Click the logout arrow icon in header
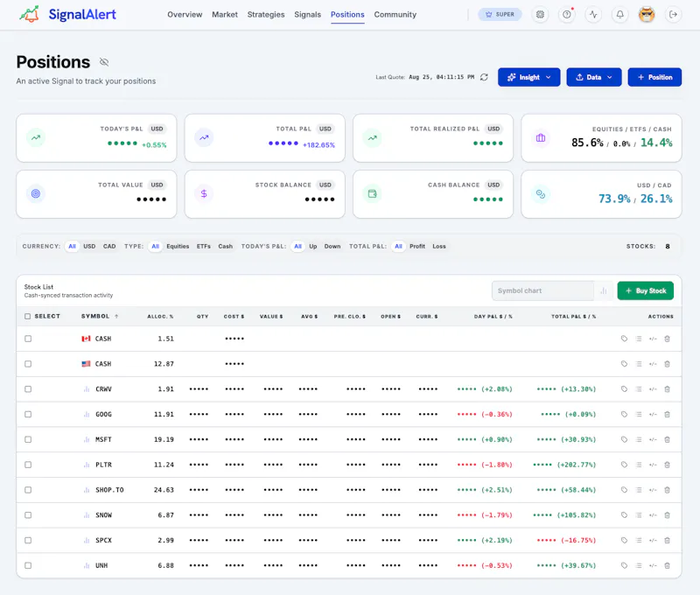Viewport: 700px width, 595px height. click(x=673, y=14)
